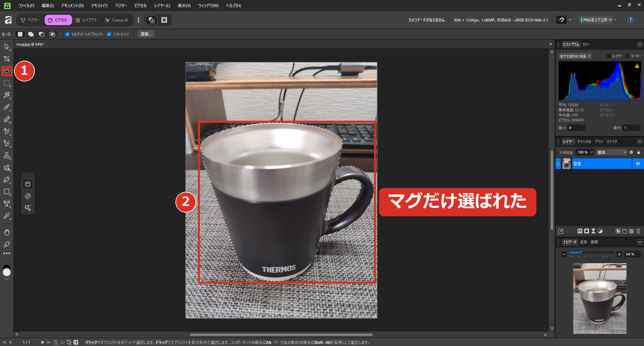This screenshot has width=644, height=346.
Task: Open the Layers panel options menu
Action: coord(640,141)
